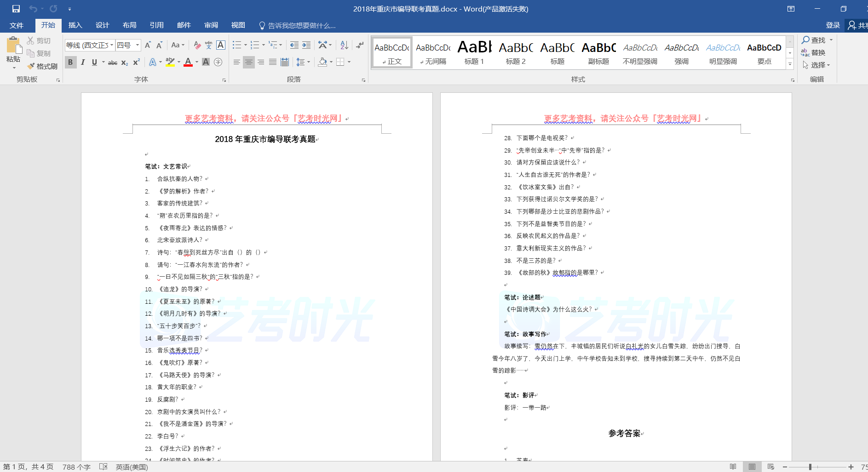Select the Format Painter tool
Screen dimensions: 868x472
click(42, 66)
